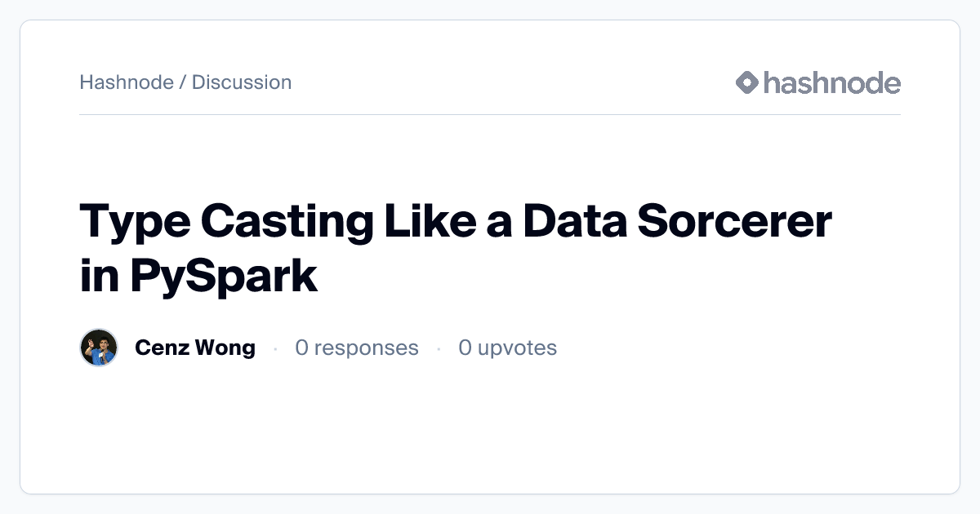This screenshot has height=514, width=980.
Task: Click the horizontal divider under the header
Action: 490,115
